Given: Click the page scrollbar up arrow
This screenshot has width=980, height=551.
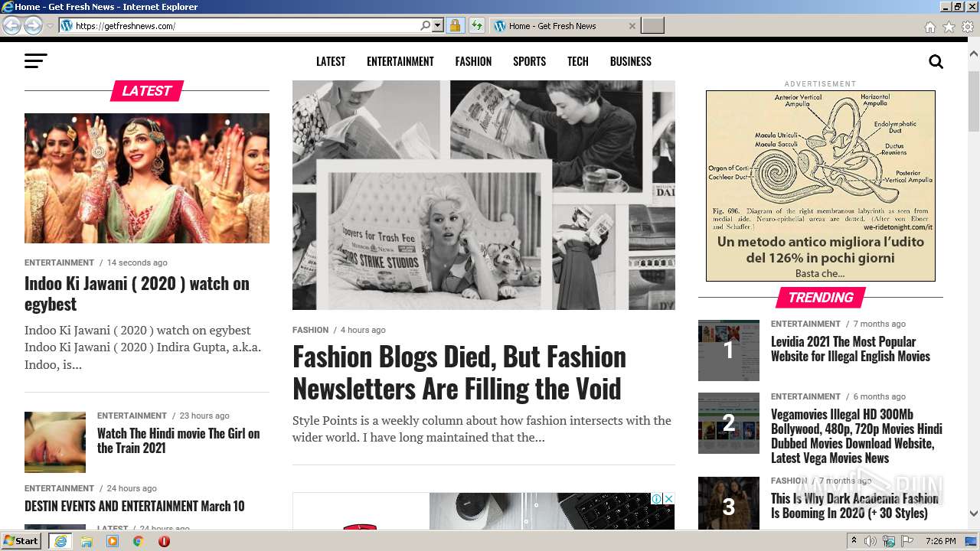Looking at the screenshot, I should pos(974,54).
